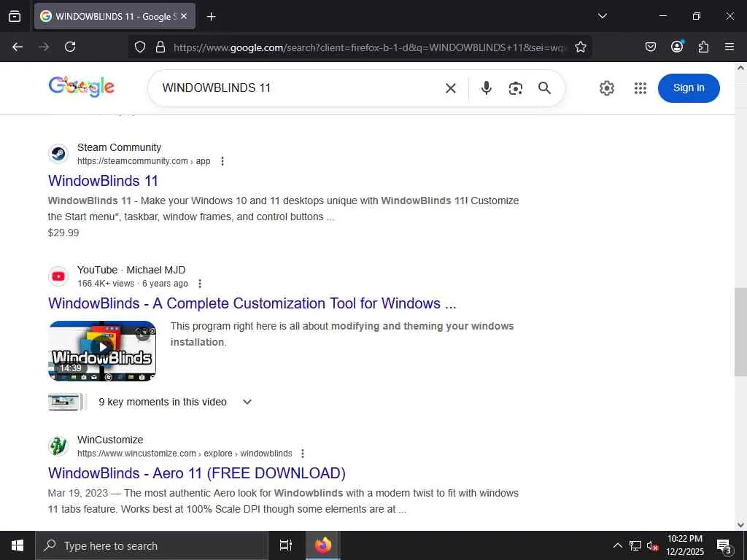Open Google quick settings gear
Viewport: 747px width, 560px height.
click(x=606, y=88)
